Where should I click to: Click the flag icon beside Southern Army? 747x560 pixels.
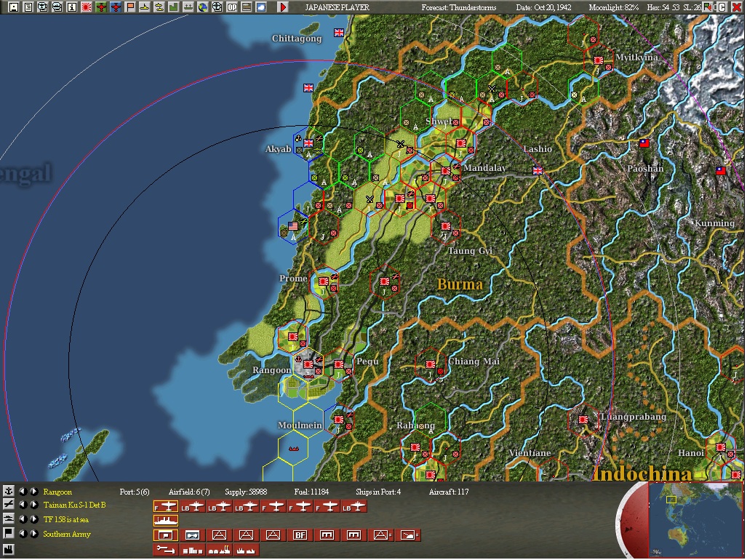[8, 533]
